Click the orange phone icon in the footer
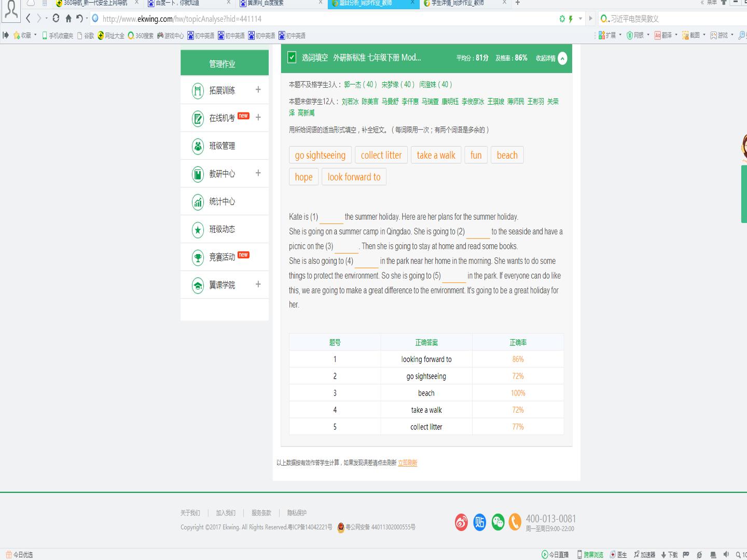747x560 pixels. point(515,522)
